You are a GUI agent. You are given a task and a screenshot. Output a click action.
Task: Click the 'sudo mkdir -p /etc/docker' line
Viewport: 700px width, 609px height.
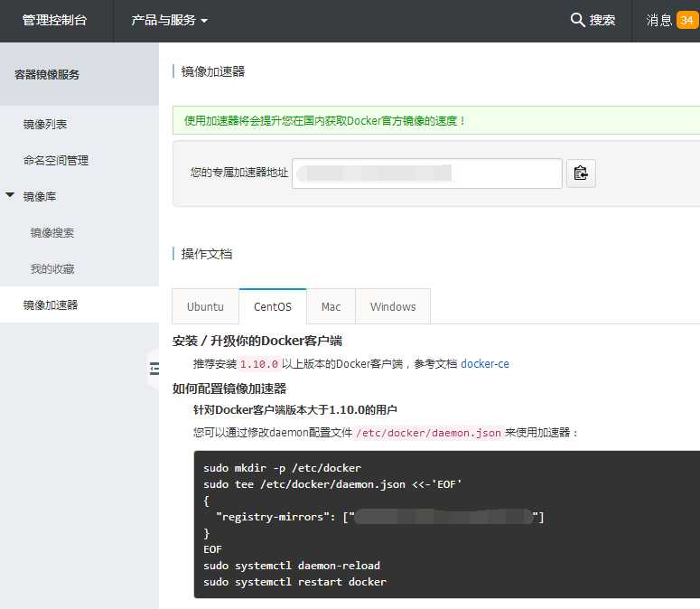282,468
